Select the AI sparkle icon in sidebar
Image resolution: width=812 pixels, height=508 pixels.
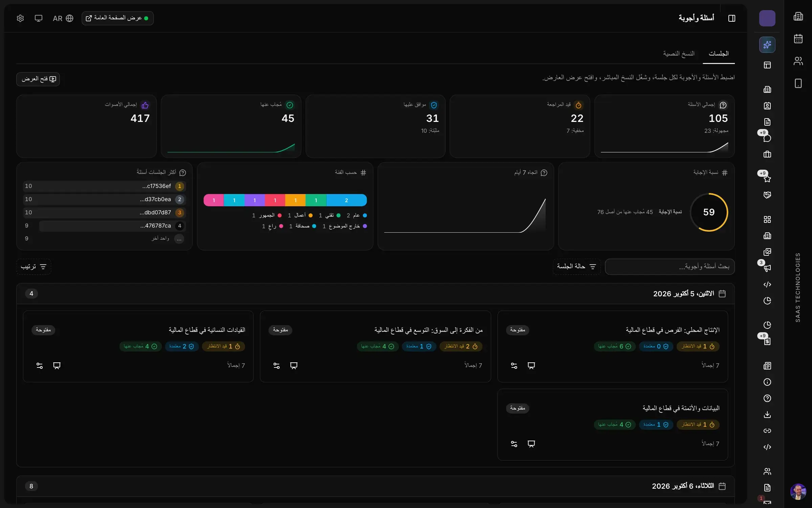click(767, 45)
